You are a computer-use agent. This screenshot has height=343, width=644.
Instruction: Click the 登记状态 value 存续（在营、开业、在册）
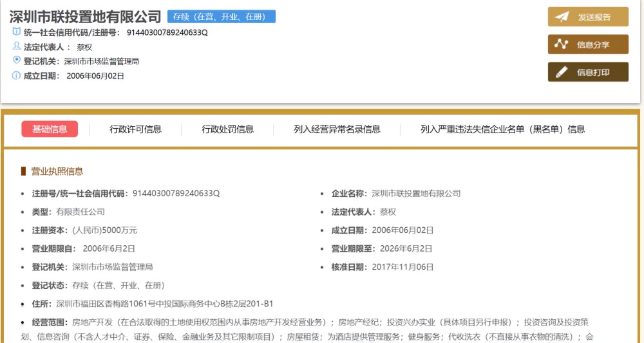coord(118,286)
